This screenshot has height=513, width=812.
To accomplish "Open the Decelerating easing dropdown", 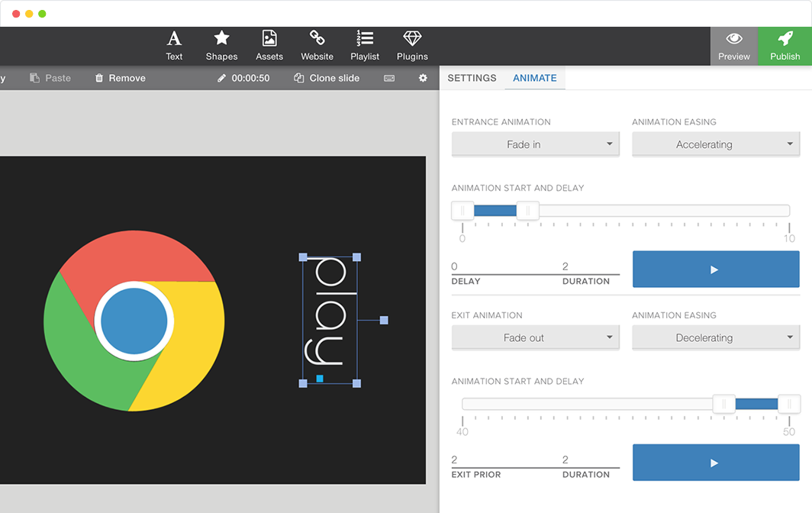I will click(716, 338).
